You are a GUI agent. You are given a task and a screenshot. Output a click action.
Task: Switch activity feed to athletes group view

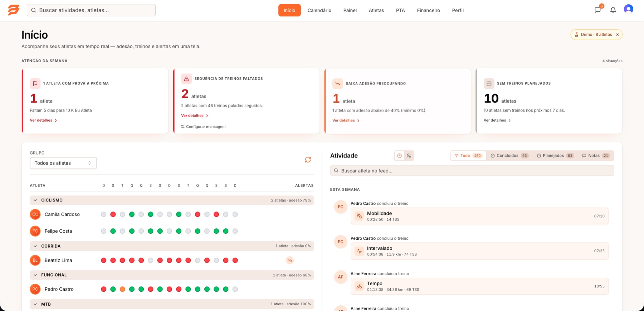tap(409, 156)
